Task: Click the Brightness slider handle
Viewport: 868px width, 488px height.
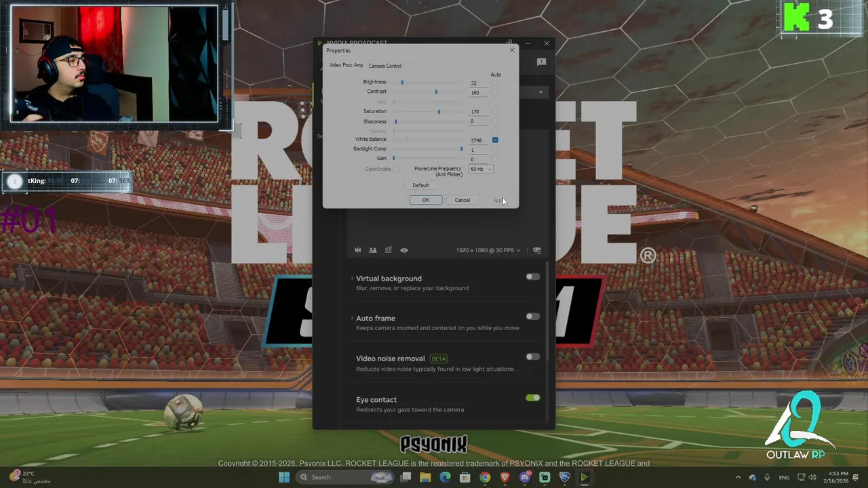Action: (x=402, y=82)
